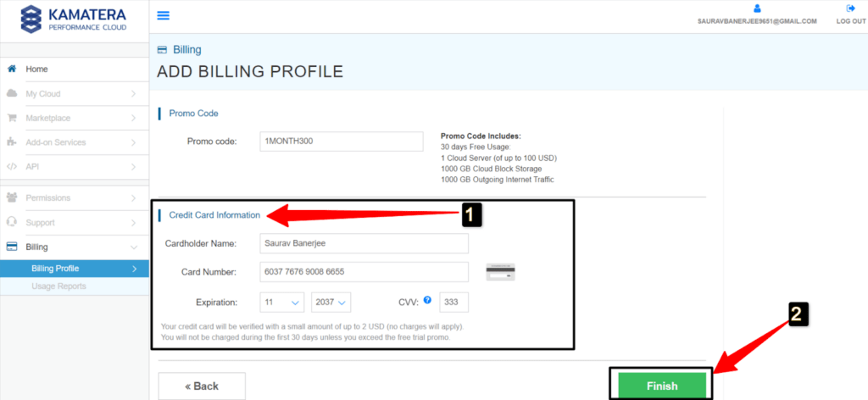The height and width of the screenshot is (400, 868).
Task: Click '1000 GB Outgoing Internet Traffic' text
Action: pyautogui.click(x=498, y=180)
